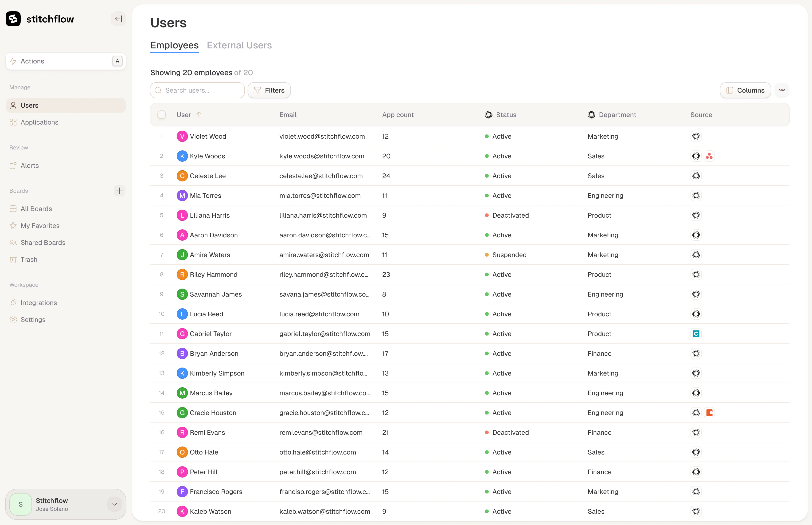Sort by the App count column header

[398, 115]
